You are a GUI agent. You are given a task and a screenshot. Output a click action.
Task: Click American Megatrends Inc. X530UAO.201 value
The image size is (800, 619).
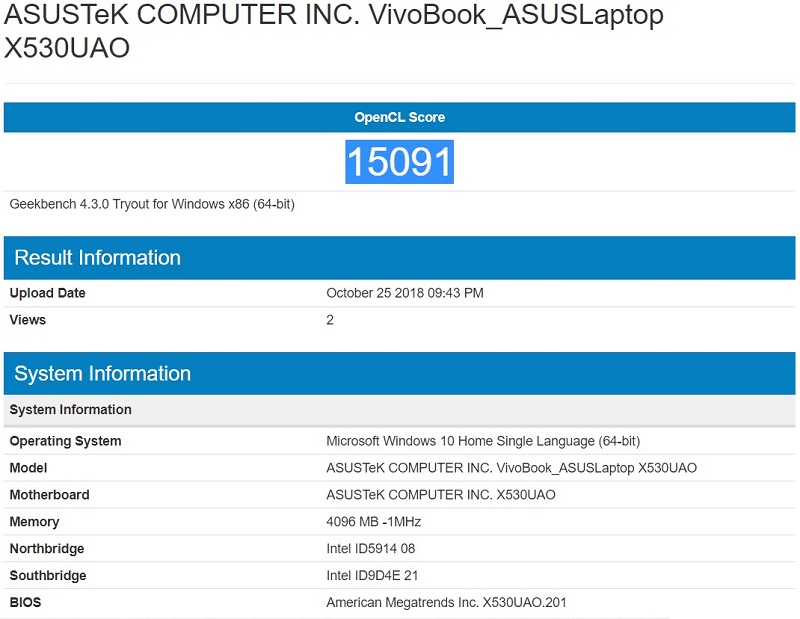[x=446, y=603]
